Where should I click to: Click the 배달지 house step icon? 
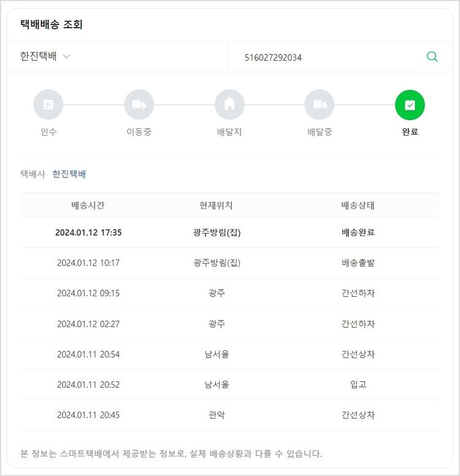point(229,105)
